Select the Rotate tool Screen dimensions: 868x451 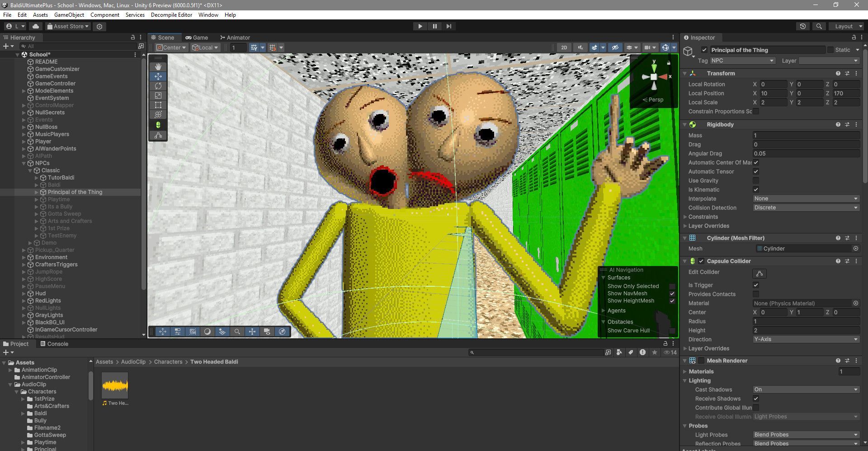(x=158, y=86)
